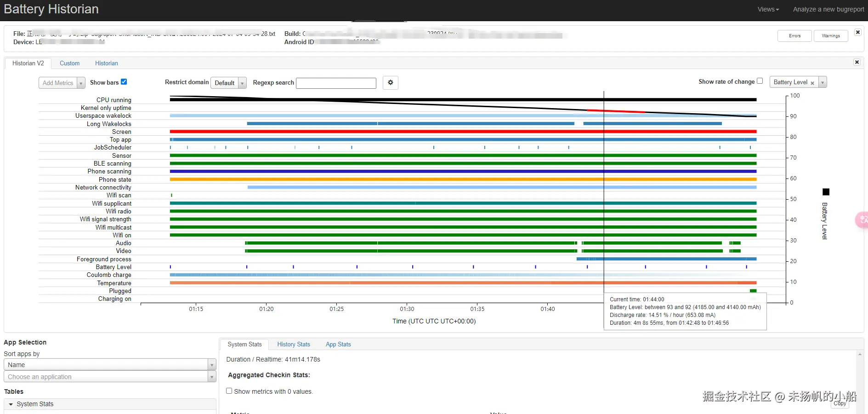Click the Phone scanning label
This screenshot has height=414, width=868.
coord(109,171)
